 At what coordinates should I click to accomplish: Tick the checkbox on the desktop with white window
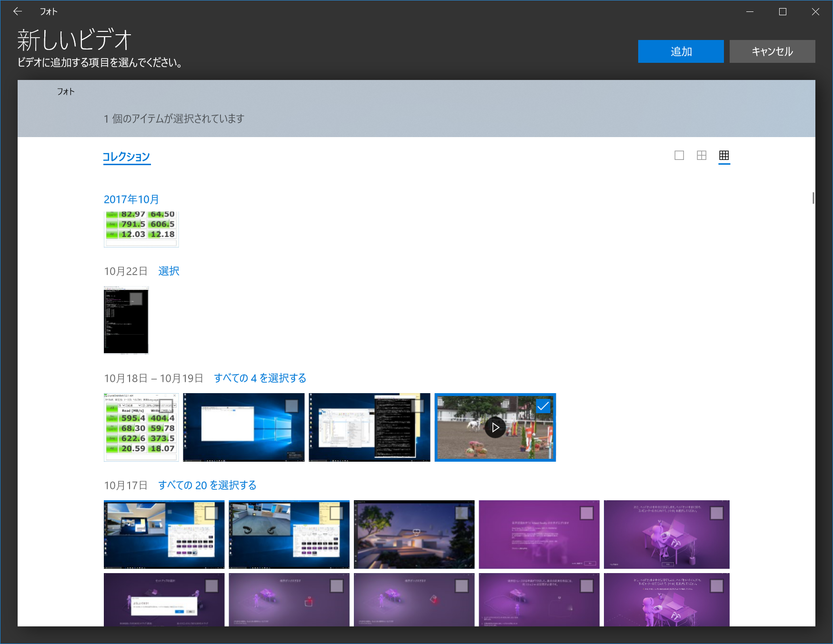point(291,406)
